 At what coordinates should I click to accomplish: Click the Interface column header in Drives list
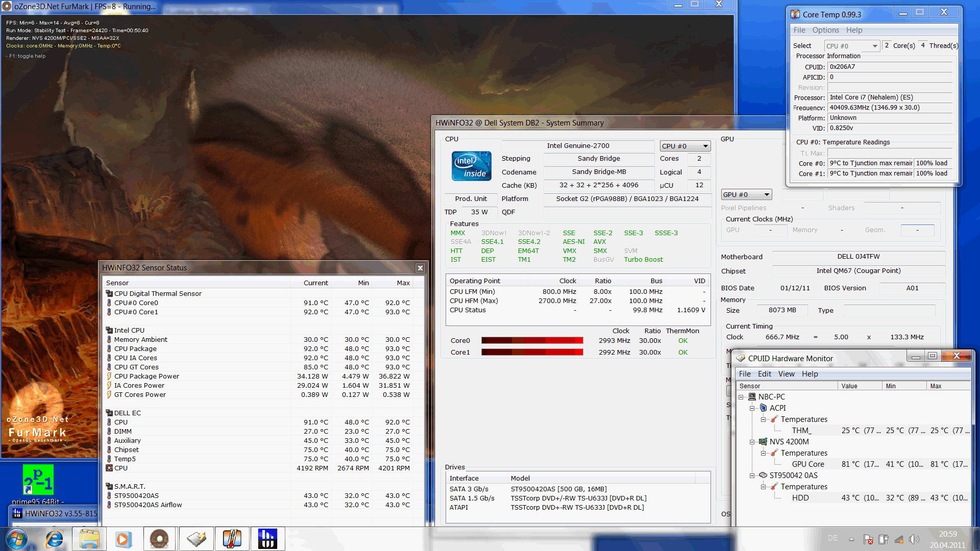(x=477, y=478)
